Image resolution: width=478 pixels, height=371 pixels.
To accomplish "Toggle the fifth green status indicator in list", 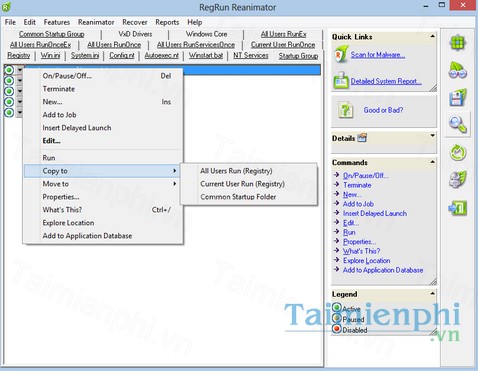I will [x=9, y=112].
